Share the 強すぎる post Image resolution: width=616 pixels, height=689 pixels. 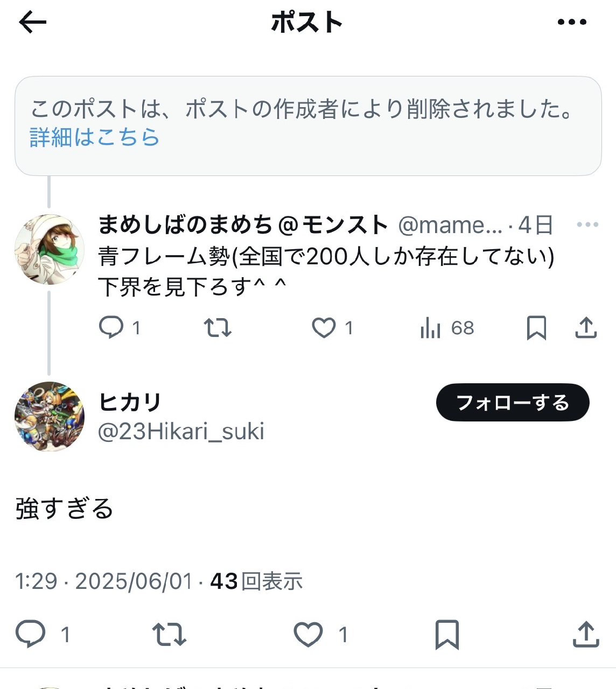point(586,634)
